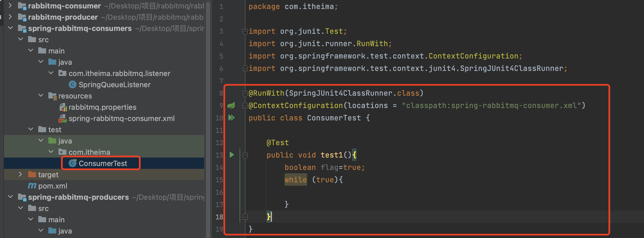Screen dimensions: 644x238
Task: Toggle fold marker at test1 method line
Action: [x=245, y=155]
